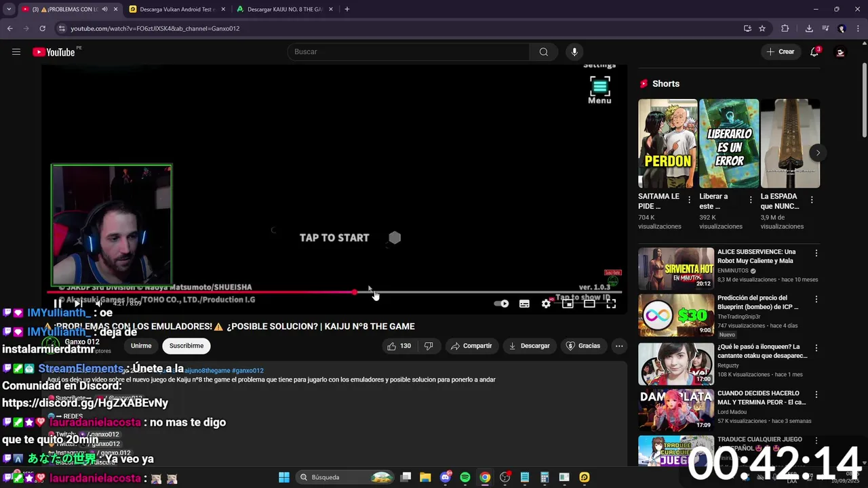Image resolution: width=868 pixels, height=488 pixels.
Task: Open the YouTube hamburger guide menu
Action: (16, 52)
